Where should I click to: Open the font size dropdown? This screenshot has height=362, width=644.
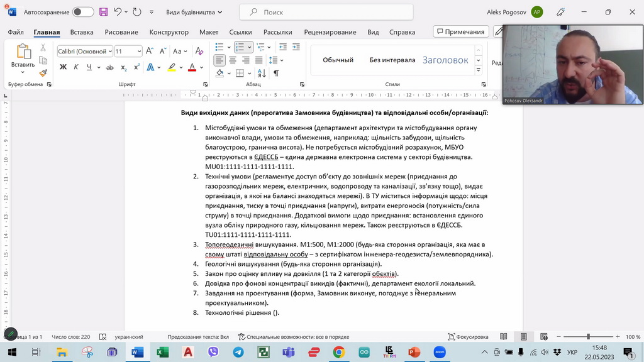point(139,52)
